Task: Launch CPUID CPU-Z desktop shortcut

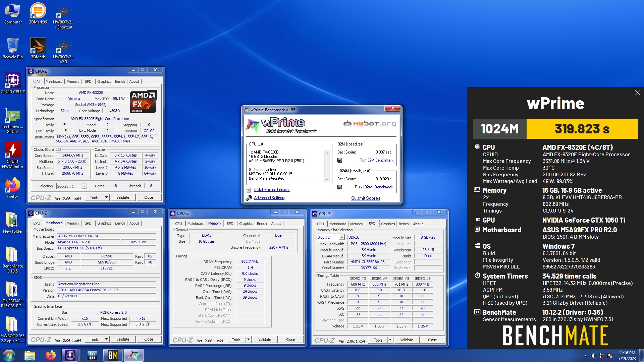Action: coord(13,83)
